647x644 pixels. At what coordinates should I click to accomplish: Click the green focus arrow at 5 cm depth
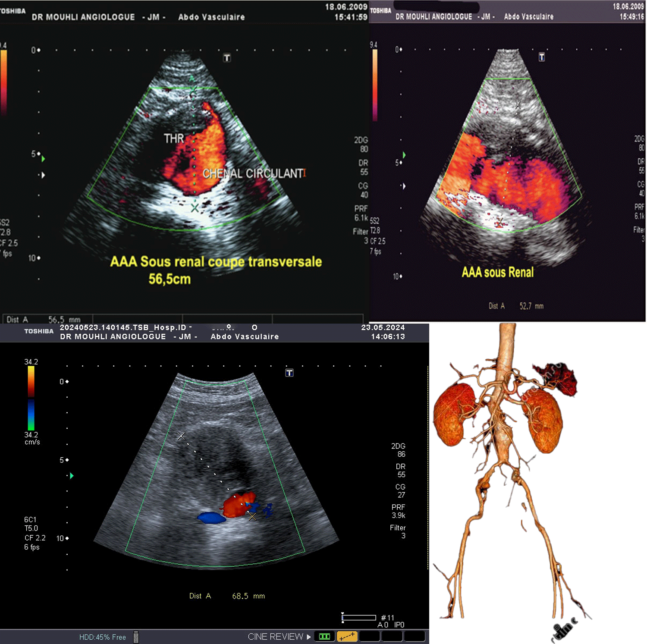coord(72,476)
